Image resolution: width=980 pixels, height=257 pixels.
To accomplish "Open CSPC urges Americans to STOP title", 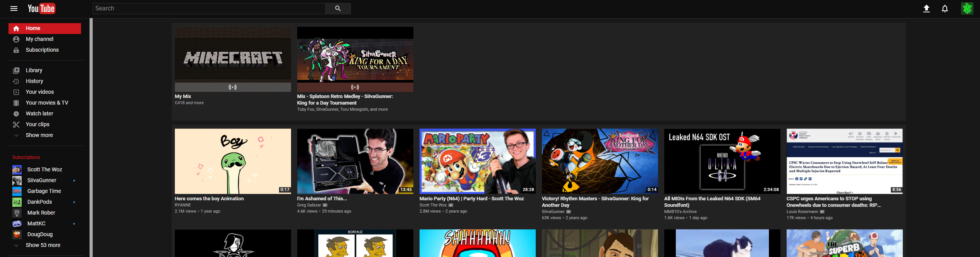I will click(834, 202).
